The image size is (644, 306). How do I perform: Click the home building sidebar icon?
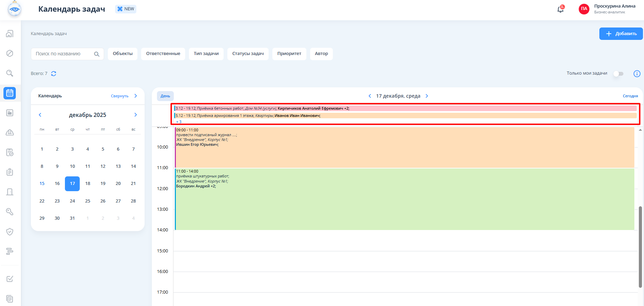click(10, 34)
